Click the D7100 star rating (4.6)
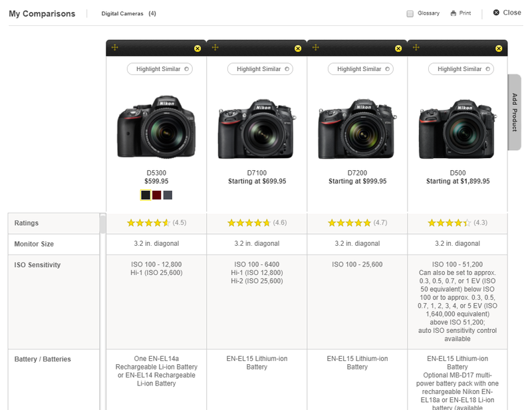The image size is (532, 410). coord(257,223)
